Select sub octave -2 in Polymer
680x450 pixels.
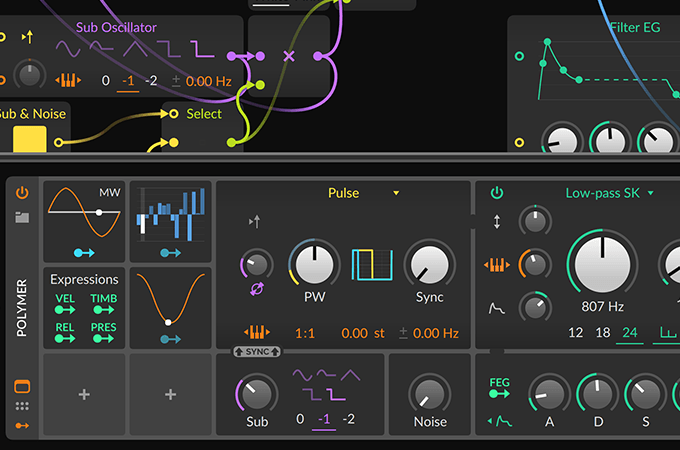pyautogui.click(x=349, y=419)
